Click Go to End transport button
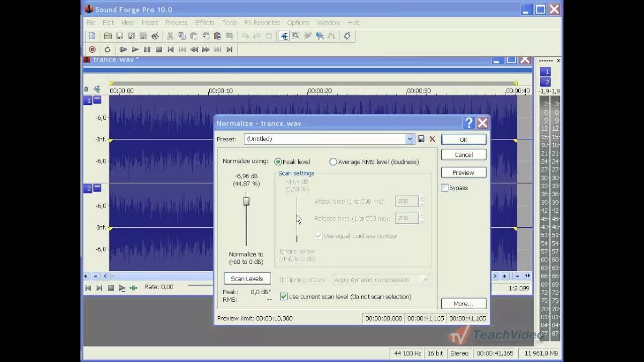This screenshot has width=644, height=362. 229,49
